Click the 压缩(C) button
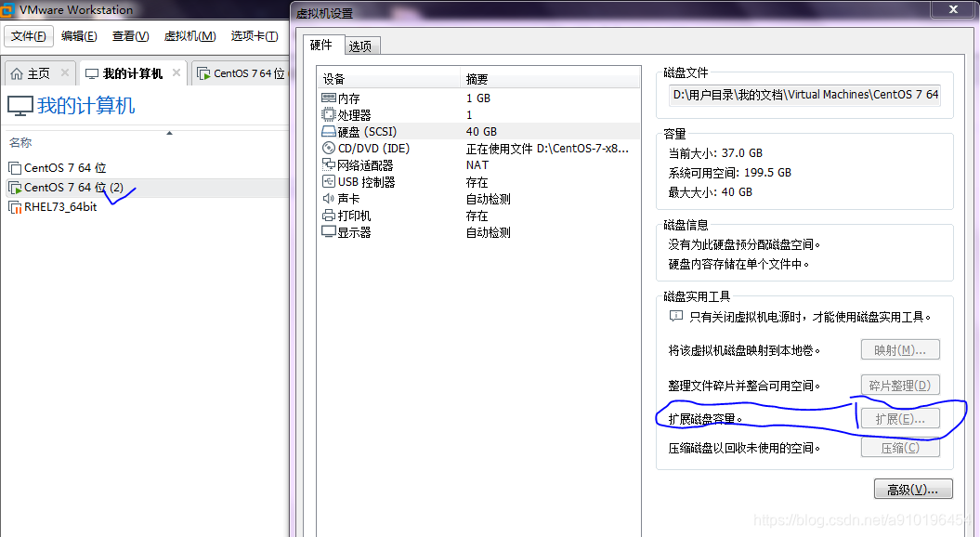Viewport: 980px width, 537px height. click(x=900, y=448)
